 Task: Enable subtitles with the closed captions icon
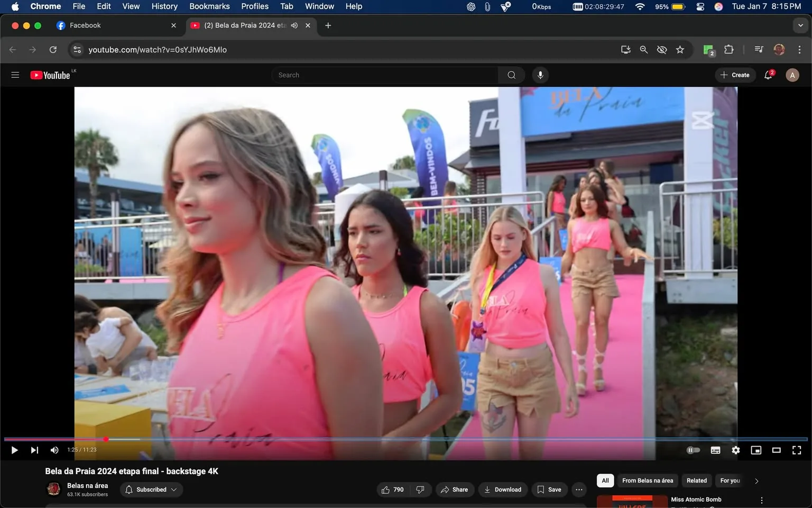[715, 450]
